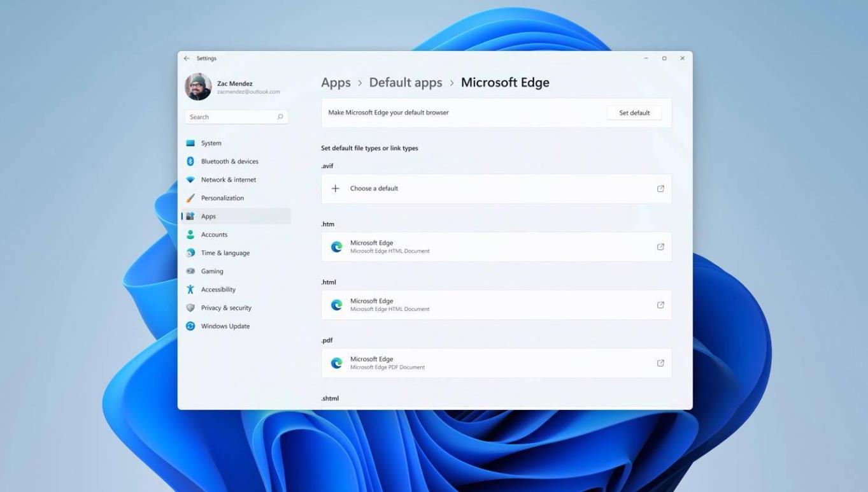
Task: Select Microsoft Edge PDF Document text
Action: pyautogui.click(x=387, y=368)
